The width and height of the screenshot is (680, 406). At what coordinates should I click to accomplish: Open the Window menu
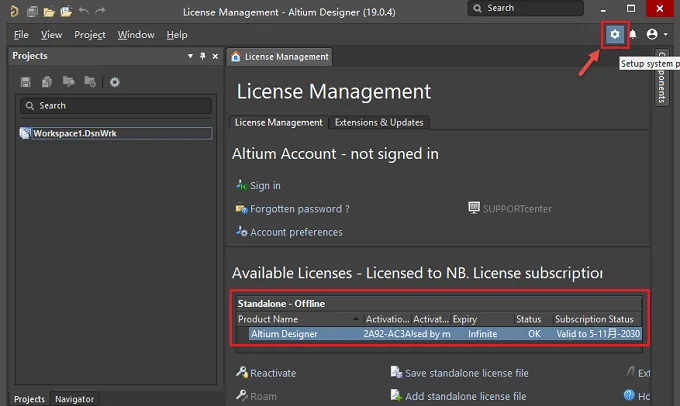(136, 35)
